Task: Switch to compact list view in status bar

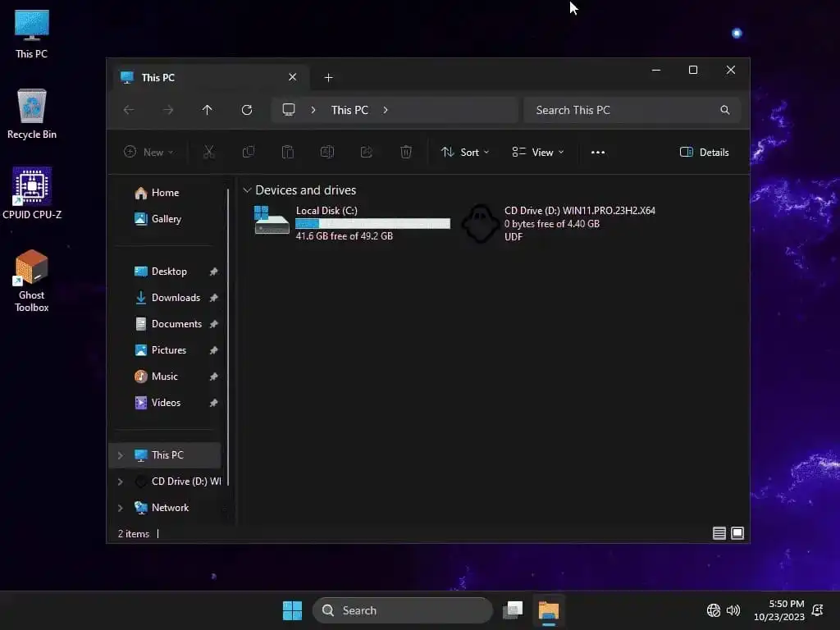Action: tap(719, 533)
